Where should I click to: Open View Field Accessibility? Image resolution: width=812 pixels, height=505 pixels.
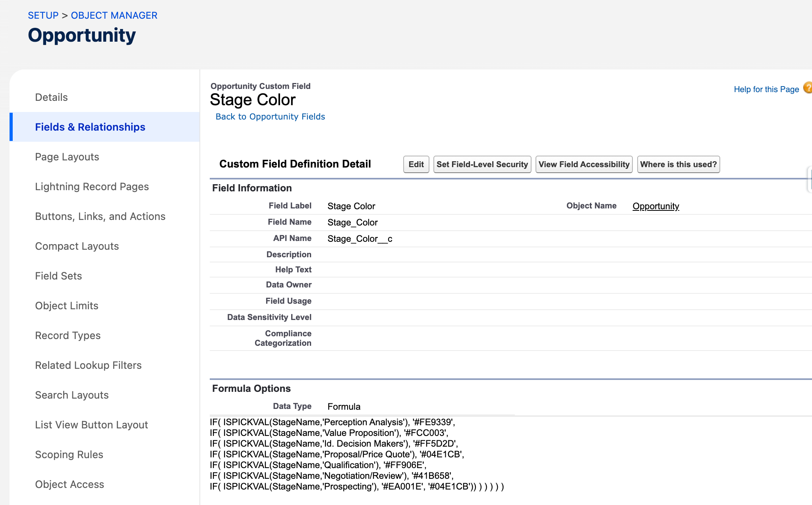coord(584,164)
